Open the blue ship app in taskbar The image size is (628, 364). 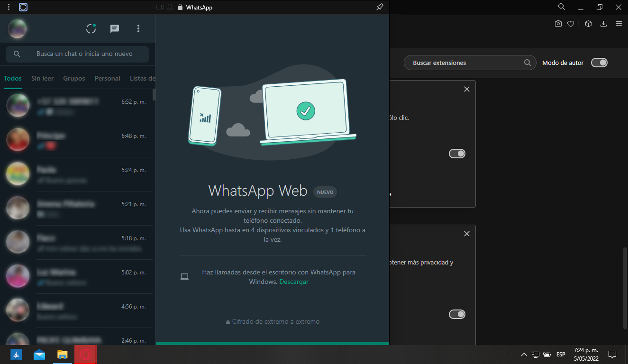click(x=16, y=355)
